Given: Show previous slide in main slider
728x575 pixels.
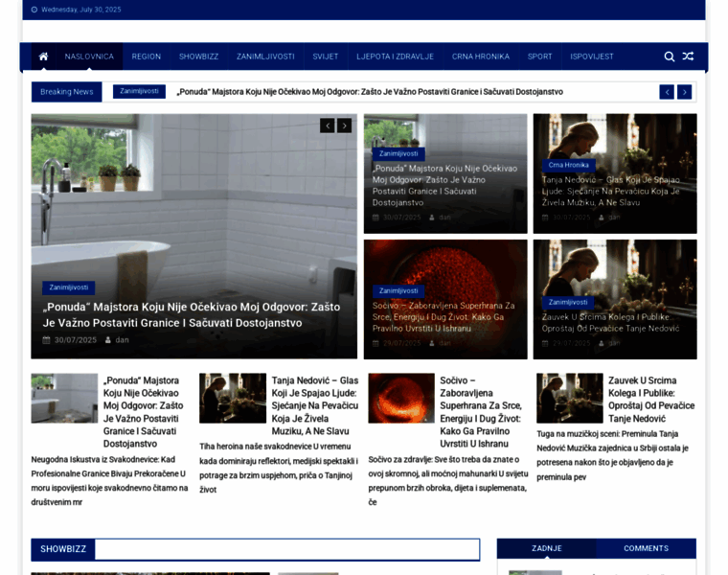Looking at the screenshot, I should point(328,126).
